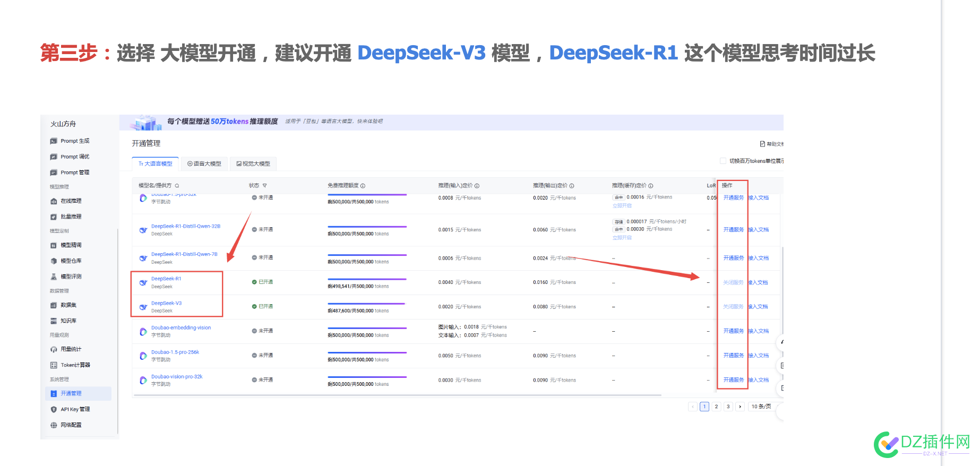Open 接入文档 for DeepSeek-V3
Screen dimensions: 980x466
click(x=758, y=307)
